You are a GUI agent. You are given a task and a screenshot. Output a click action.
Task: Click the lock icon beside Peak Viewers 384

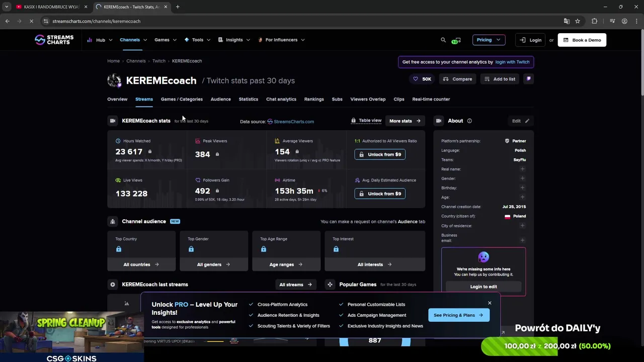[217, 154]
